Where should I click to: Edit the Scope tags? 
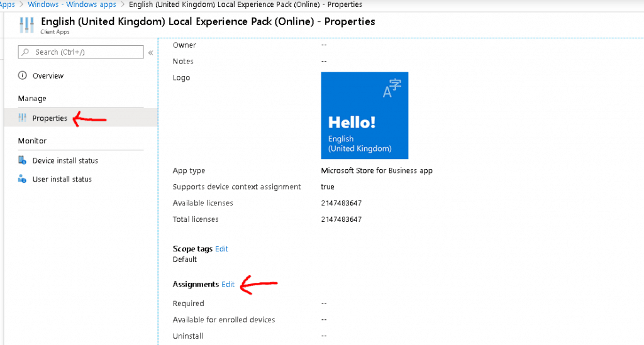pos(221,249)
